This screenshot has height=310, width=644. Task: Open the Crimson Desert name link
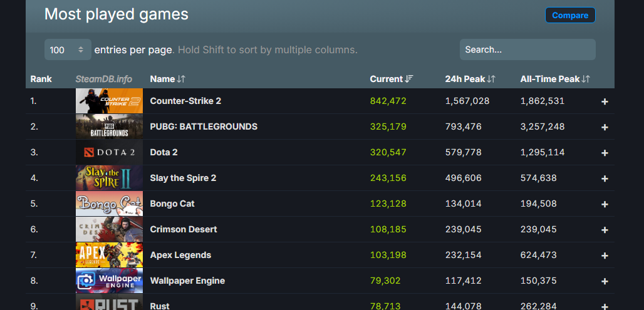[184, 229]
